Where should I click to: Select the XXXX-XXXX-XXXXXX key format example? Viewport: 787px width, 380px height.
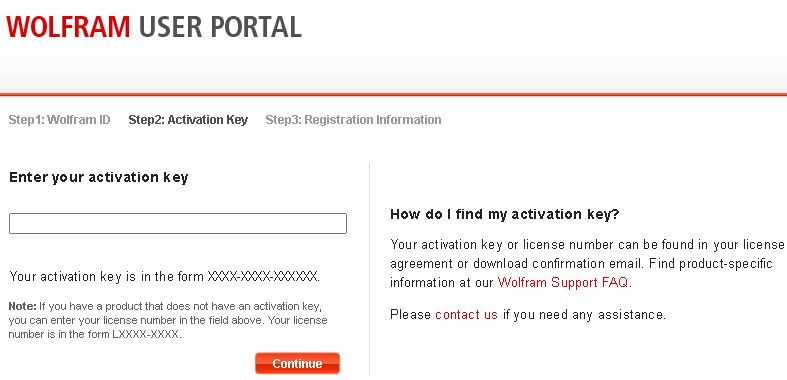coord(263,277)
